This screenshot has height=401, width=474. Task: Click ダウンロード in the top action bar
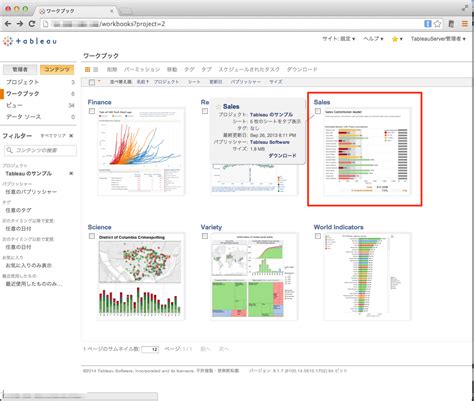302,69
